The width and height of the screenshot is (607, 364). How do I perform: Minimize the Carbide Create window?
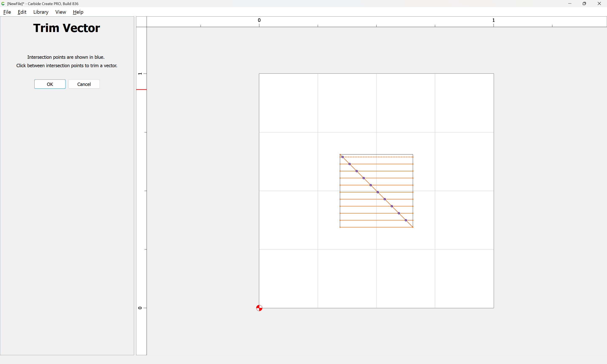pos(570,4)
